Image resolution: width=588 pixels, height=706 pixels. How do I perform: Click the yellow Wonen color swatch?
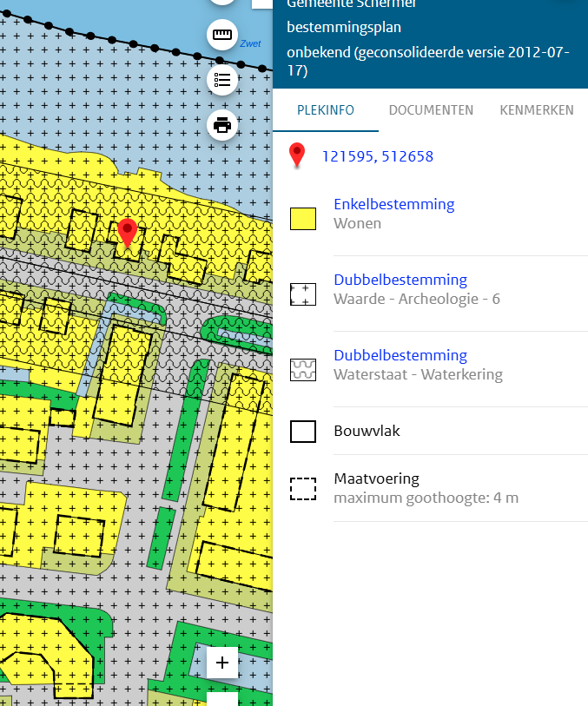[302, 218]
